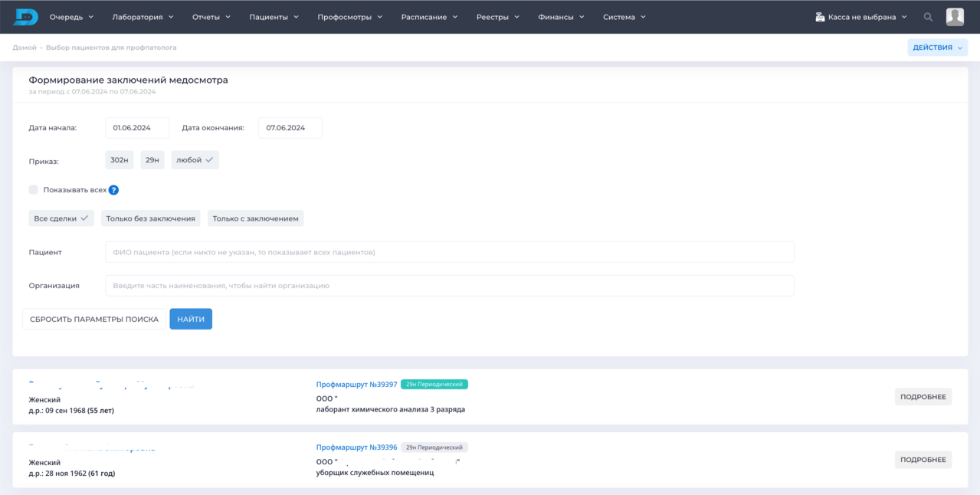Choose Только без заключения filter

[x=151, y=218]
